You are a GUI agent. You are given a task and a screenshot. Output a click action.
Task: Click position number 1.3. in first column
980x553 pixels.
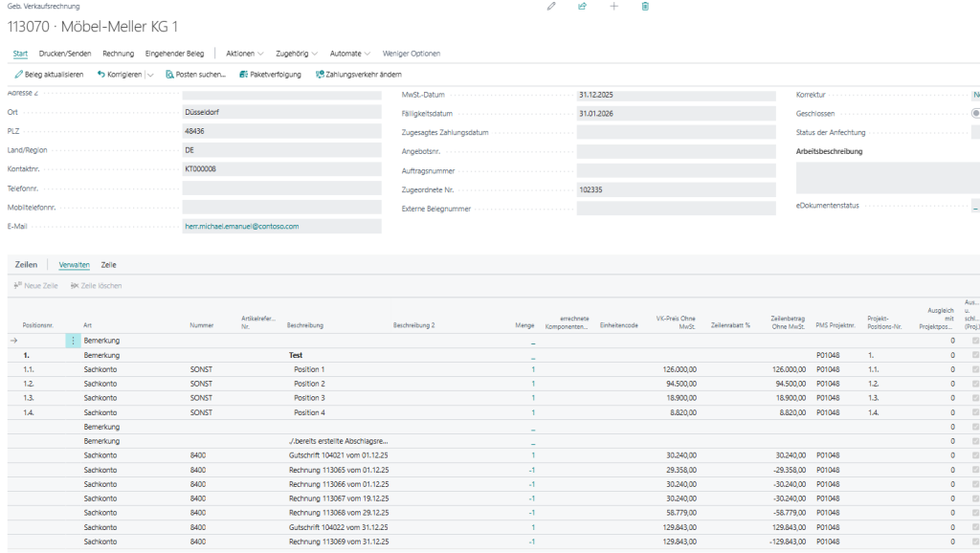[29, 398]
